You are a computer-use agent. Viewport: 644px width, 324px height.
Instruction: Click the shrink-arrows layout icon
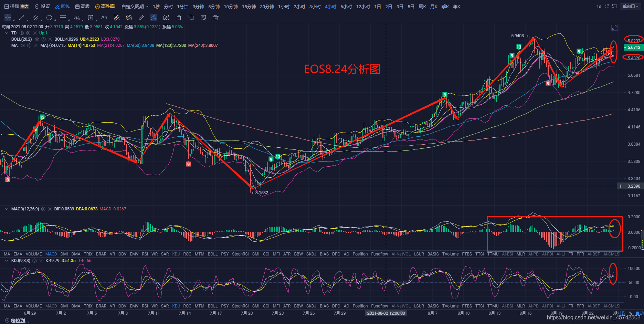(607, 7)
